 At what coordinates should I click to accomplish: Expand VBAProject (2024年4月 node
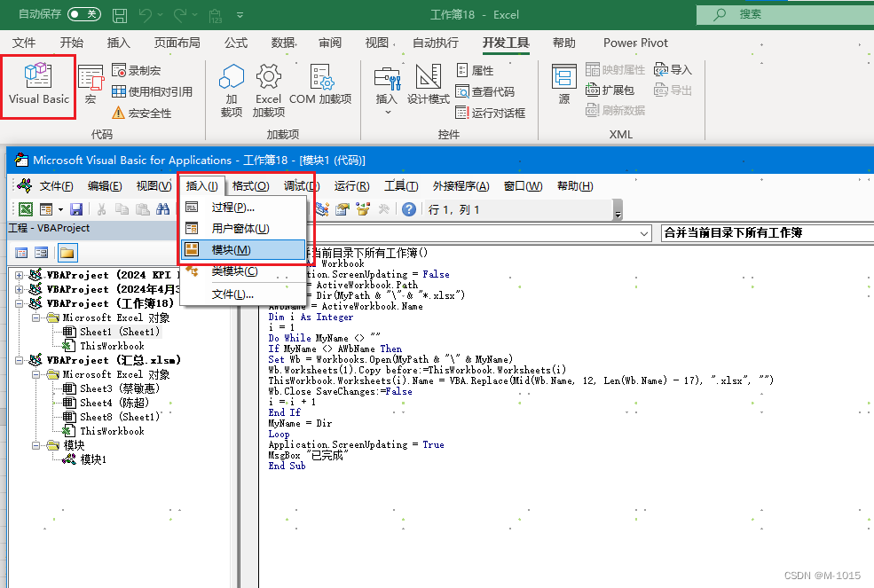pos(19,289)
